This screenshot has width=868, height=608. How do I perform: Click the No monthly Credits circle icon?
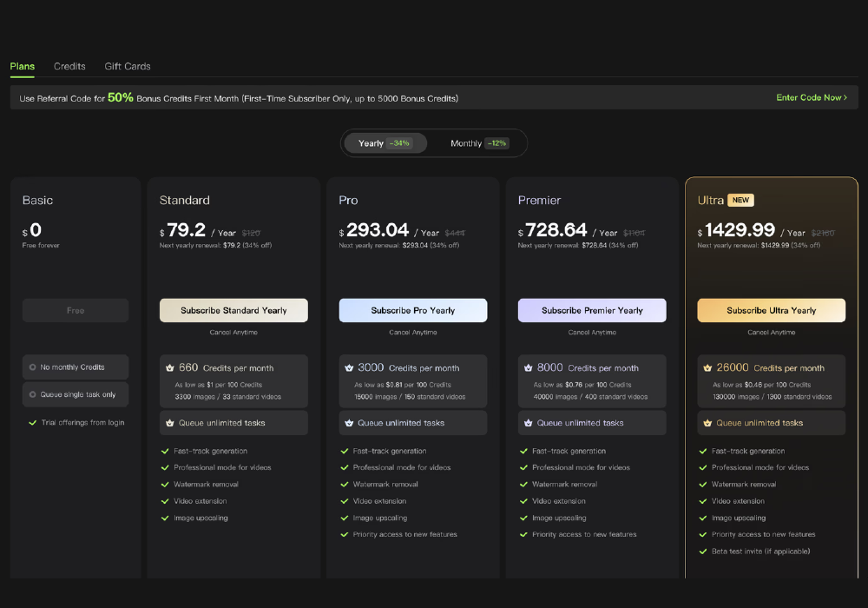coord(33,367)
